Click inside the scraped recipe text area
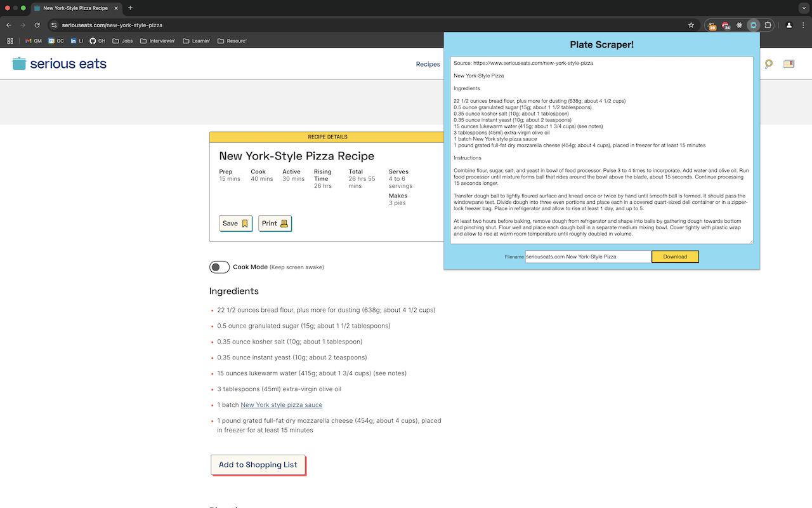 click(601, 150)
